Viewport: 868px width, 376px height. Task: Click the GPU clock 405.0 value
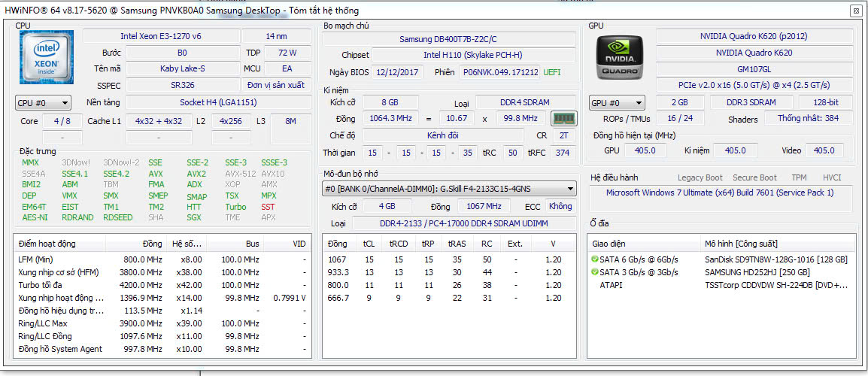(646, 150)
